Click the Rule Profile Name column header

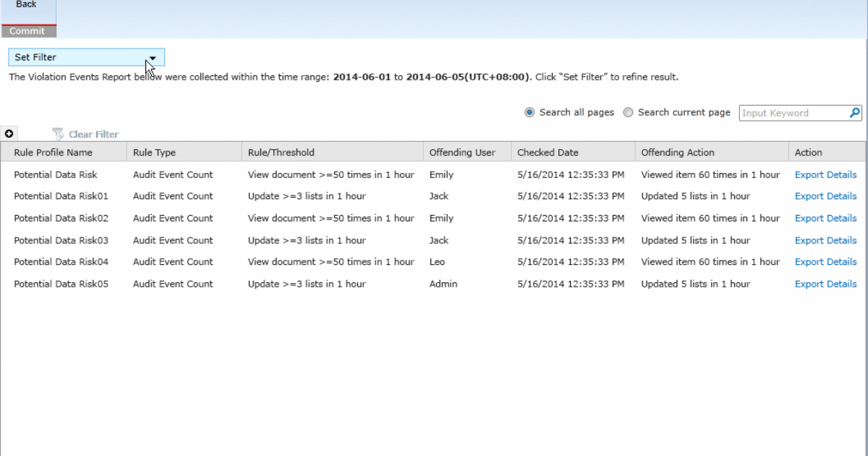tap(51, 152)
